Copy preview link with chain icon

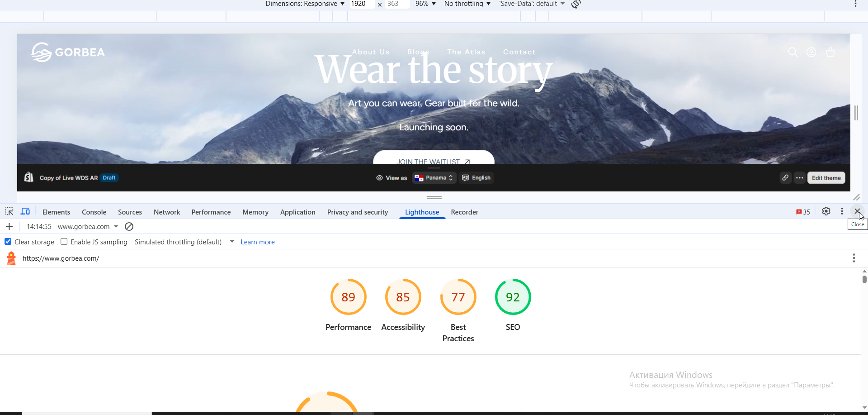[785, 178]
